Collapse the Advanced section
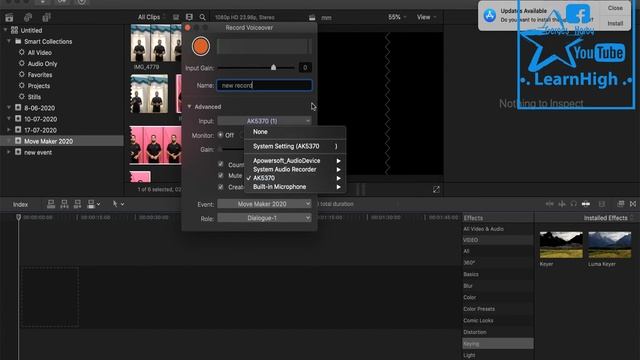 189,107
